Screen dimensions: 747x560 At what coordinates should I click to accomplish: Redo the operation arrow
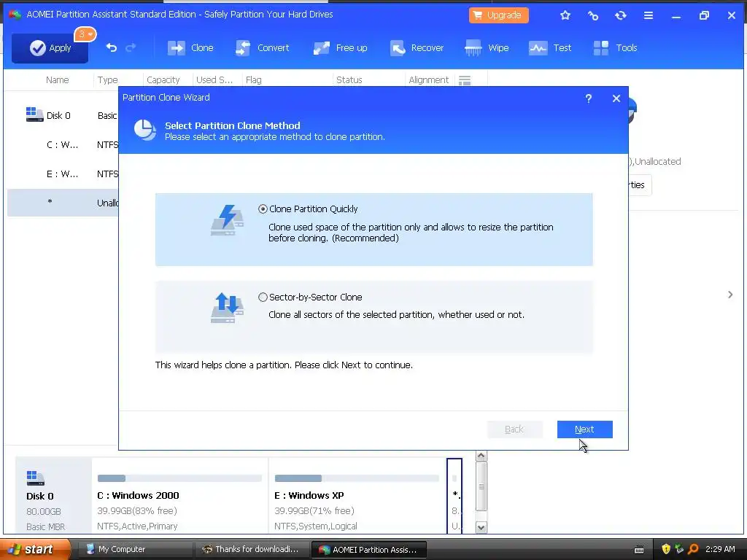(x=131, y=47)
